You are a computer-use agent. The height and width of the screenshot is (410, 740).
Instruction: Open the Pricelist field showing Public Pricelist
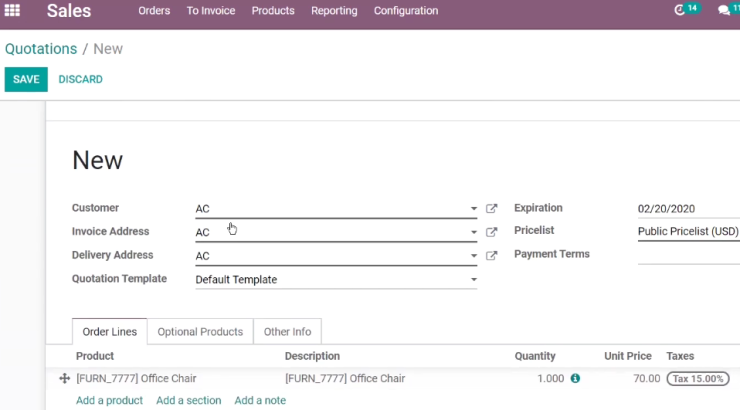click(689, 231)
